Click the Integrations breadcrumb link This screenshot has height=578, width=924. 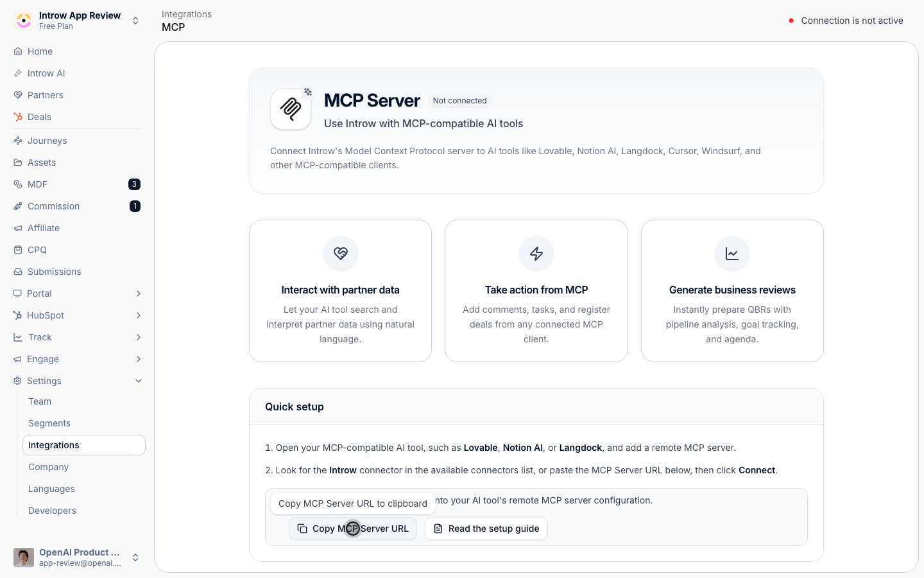click(187, 14)
